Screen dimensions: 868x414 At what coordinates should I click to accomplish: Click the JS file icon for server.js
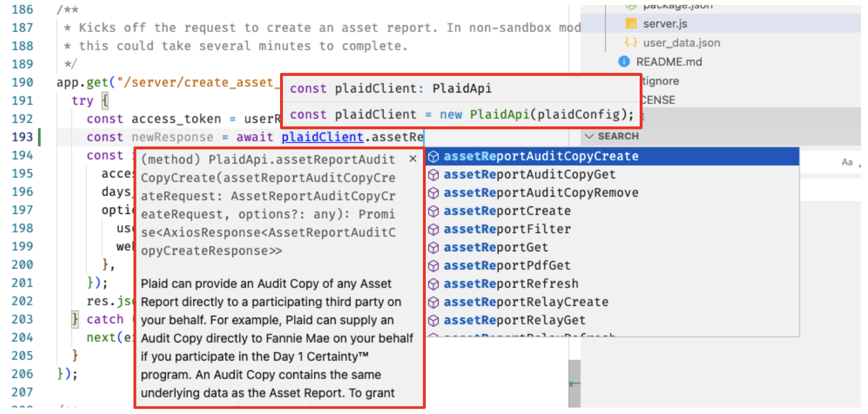[630, 24]
